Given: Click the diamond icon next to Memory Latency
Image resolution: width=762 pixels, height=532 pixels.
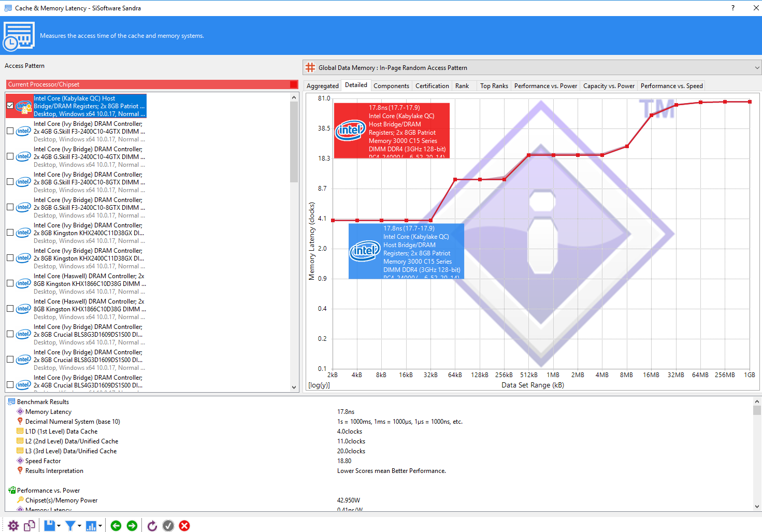Looking at the screenshot, I should point(20,411).
